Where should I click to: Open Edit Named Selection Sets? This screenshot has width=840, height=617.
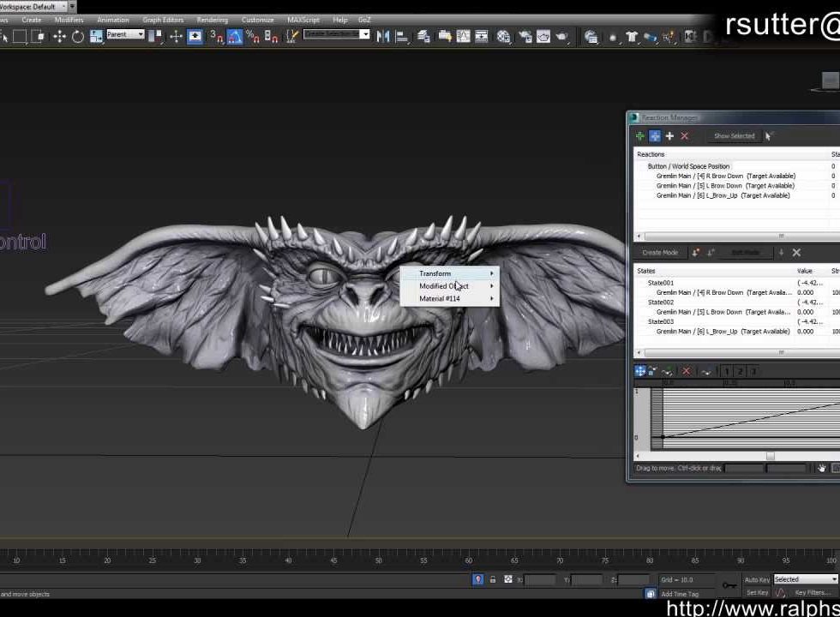291,36
